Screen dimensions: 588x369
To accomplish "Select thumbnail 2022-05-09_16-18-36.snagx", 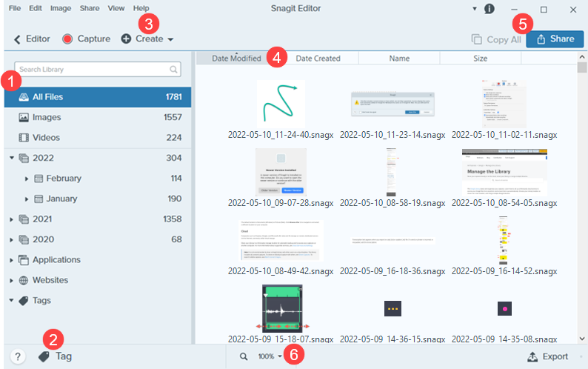I will (392, 241).
